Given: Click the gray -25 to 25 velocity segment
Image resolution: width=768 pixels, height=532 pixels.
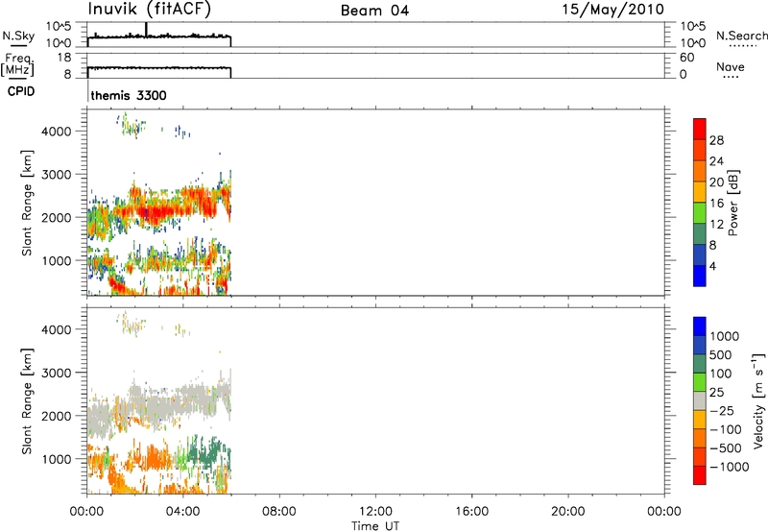Looking at the screenshot, I should click(x=700, y=401).
